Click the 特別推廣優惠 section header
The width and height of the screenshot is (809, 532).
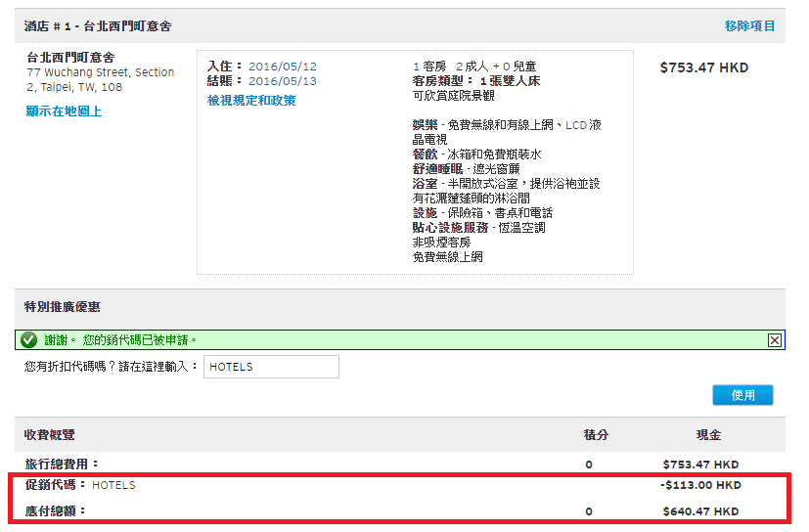point(62,307)
